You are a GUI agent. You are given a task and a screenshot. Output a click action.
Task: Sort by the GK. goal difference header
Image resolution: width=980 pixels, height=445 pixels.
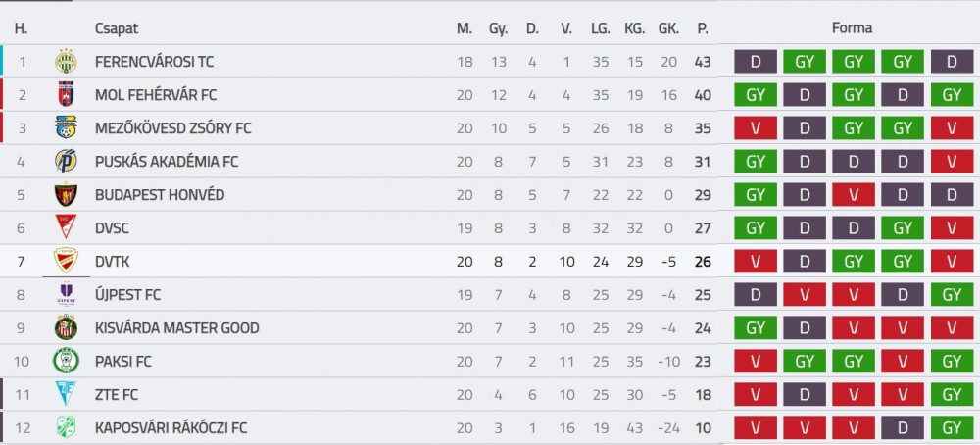coord(668,28)
